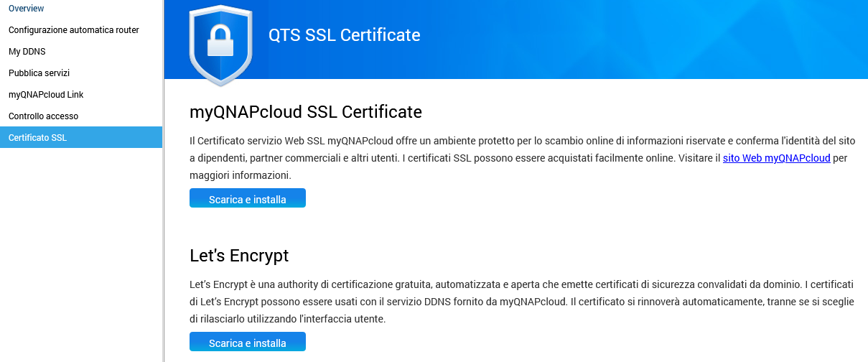This screenshot has height=362, width=868.
Task: Click the QTS SSL Certificate banner title
Action: click(344, 35)
